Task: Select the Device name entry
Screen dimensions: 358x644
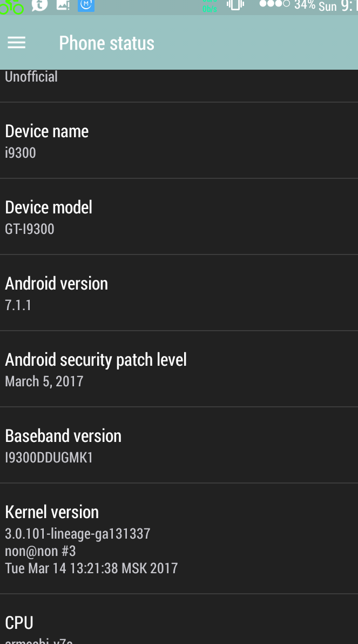Action: pyautogui.click(x=179, y=140)
